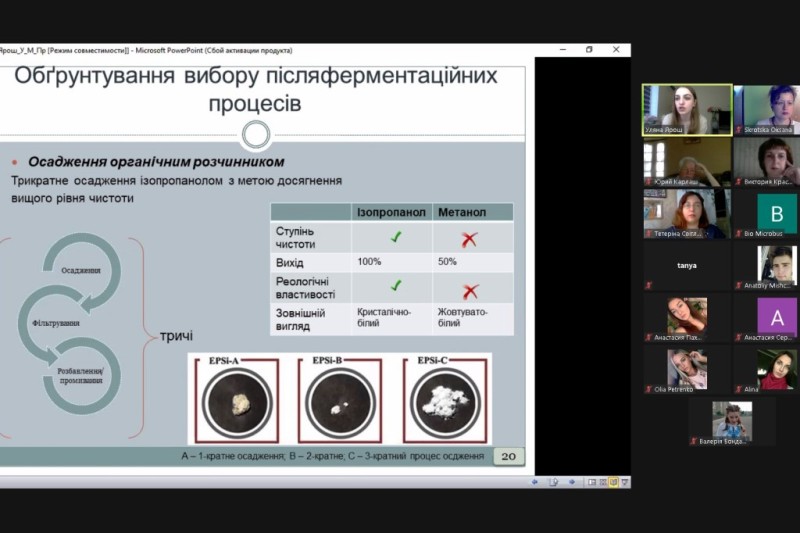The image size is (800, 533).
Task: Select Юрий Кардаш's video tile
Action: click(x=687, y=162)
